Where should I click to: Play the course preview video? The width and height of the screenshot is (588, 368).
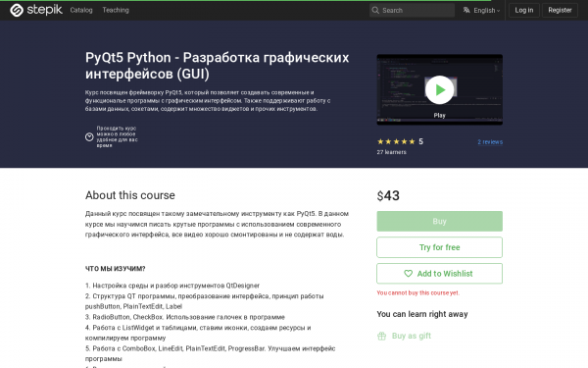point(439,89)
